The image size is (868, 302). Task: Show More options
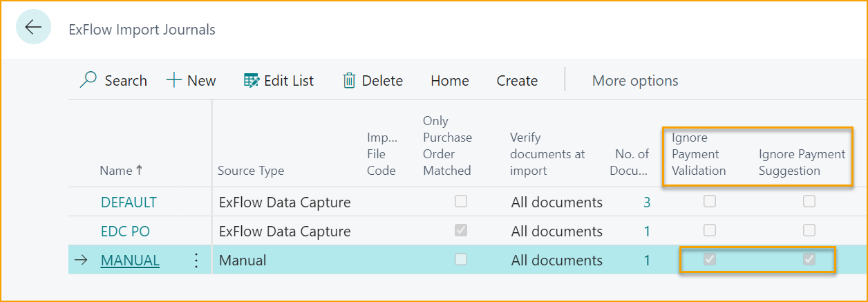pyautogui.click(x=635, y=81)
